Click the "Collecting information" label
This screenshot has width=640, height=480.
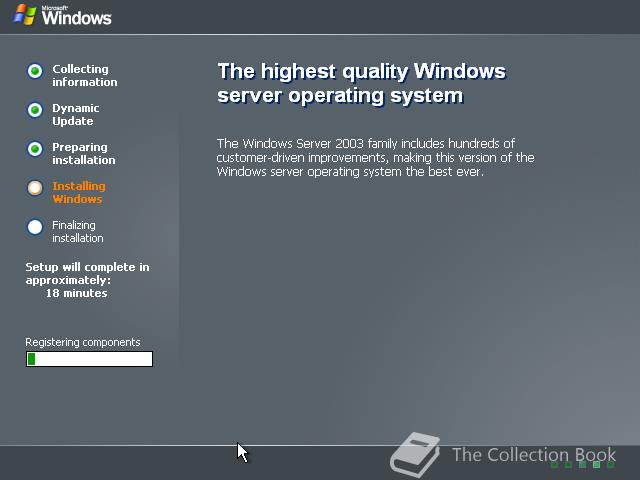(x=84, y=76)
